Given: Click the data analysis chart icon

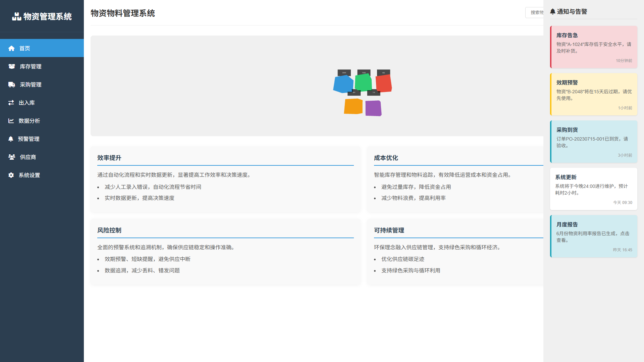Looking at the screenshot, I should click(11, 121).
